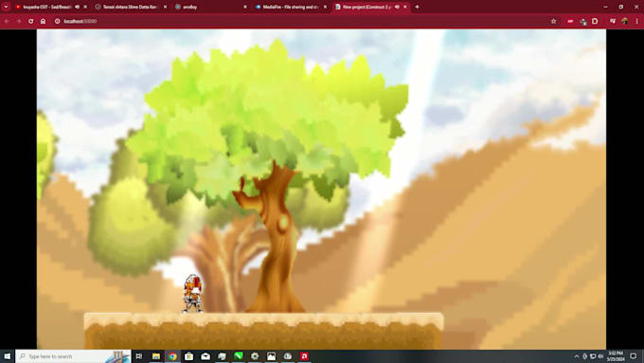Open the volume control in the system tray

point(600,356)
